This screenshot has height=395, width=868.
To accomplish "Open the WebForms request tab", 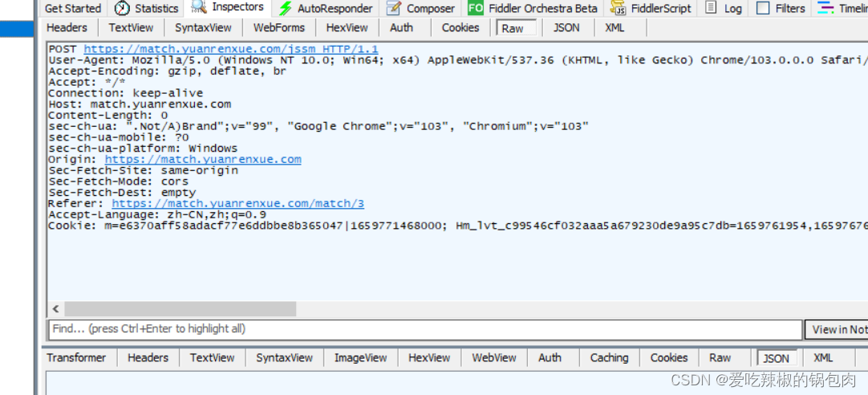I will click(x=279, y=28).
